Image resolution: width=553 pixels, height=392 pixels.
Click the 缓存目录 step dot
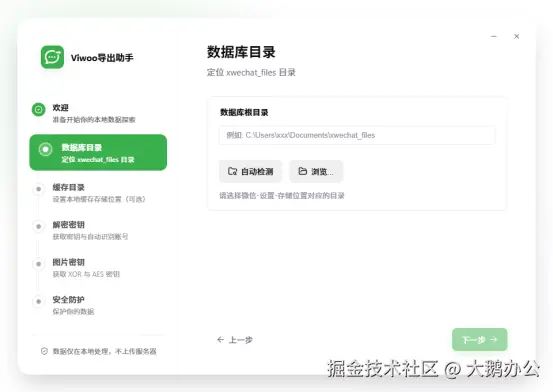click(x=39, y=189)
